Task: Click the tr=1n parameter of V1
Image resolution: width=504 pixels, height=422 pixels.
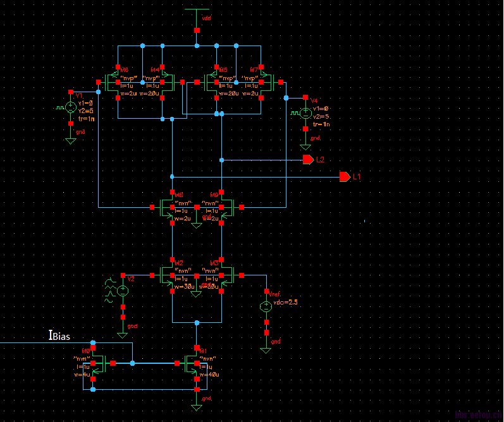Action: tap(87, 119)
